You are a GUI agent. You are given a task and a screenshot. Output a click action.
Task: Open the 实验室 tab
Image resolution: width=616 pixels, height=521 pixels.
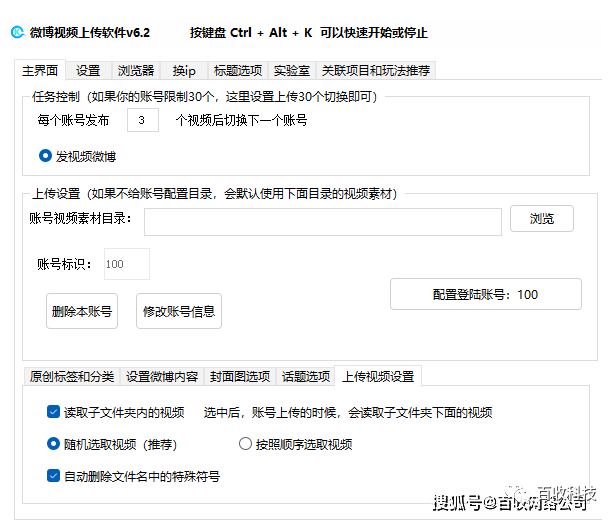click(292, 71)
